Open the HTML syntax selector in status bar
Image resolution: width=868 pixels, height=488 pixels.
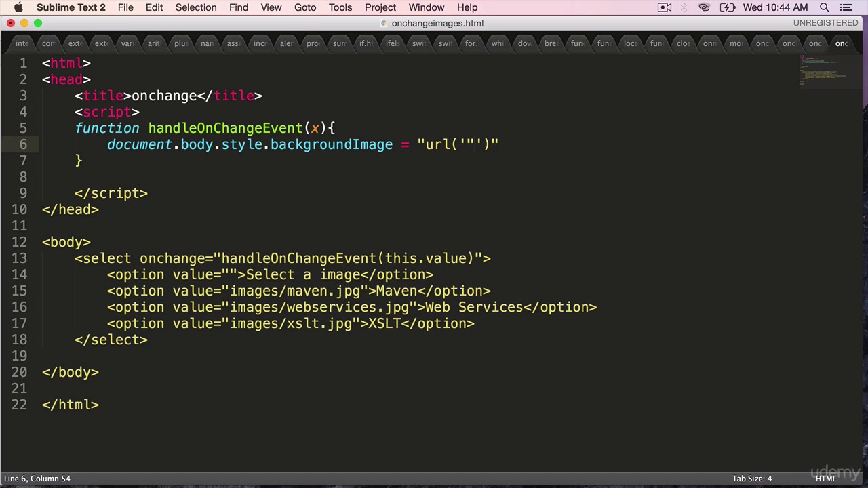825,479
